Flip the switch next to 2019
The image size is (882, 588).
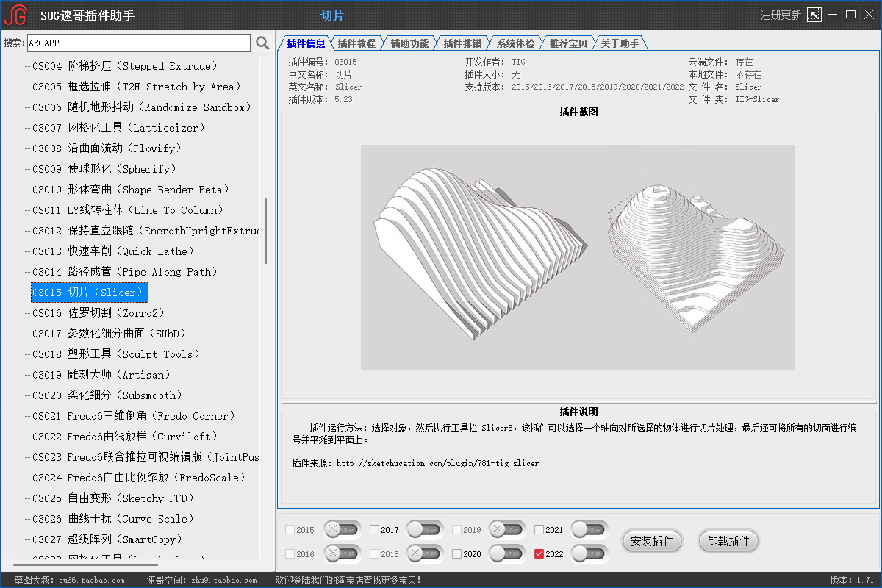point(507,529)
